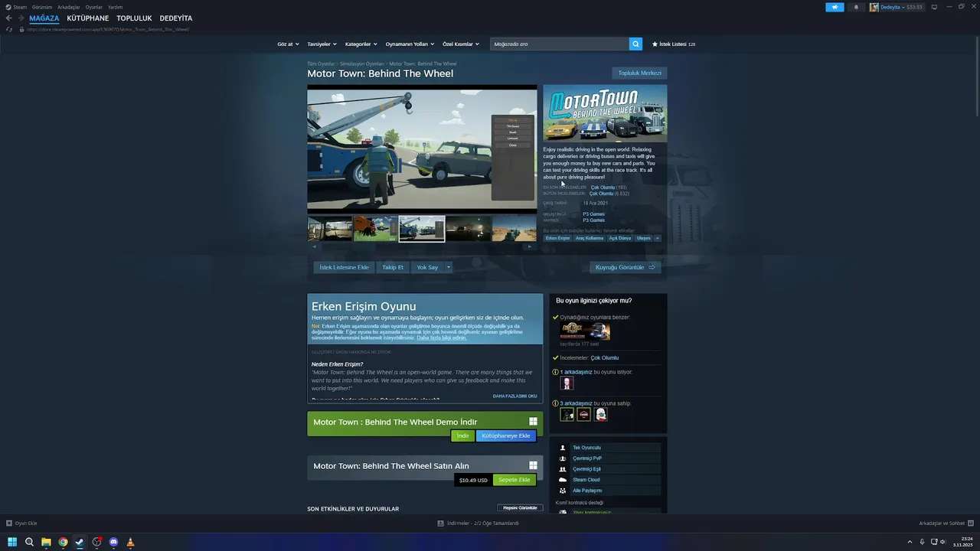This screenshot has height=551, width=980.
Task: Switch to the MAĞAZA tab
Action: [x=44, y=18]
